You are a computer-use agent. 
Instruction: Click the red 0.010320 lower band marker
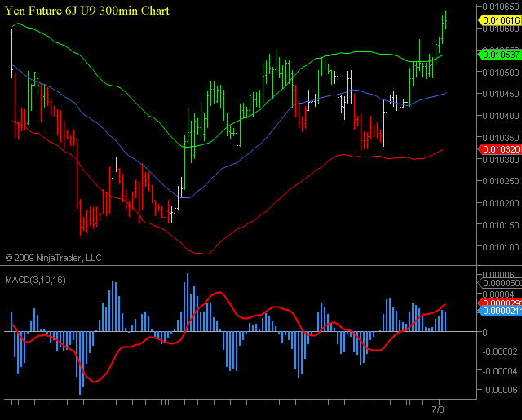(x=499, y=150)
